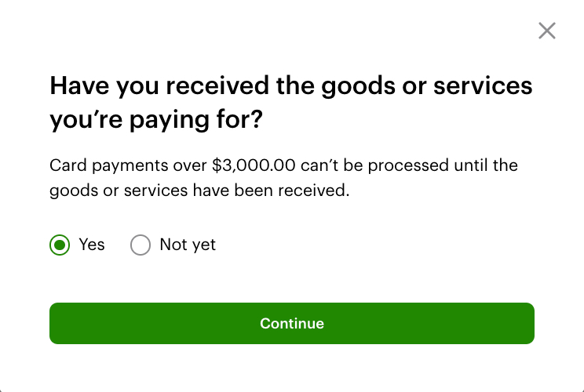This screenshot has width=584, height=392.
Task: Close the dialog with the X icon
Action: [x=546, y=31]
